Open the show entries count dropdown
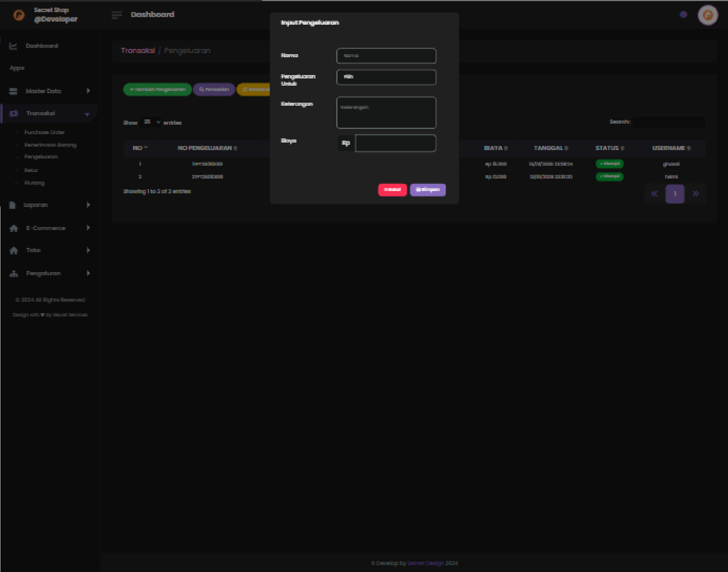This screenshot has width=728, height=572. point(151,122)
